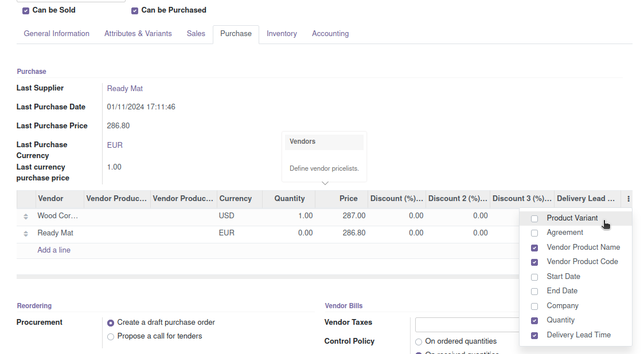Toggle the Agreement column checkbox

point(534,233)
